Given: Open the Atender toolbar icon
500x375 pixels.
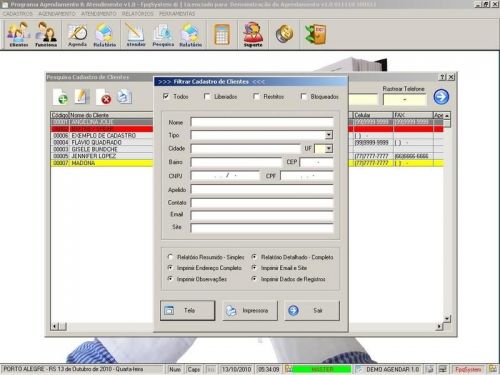Looking at the screenshot, I should coord(136,34).
